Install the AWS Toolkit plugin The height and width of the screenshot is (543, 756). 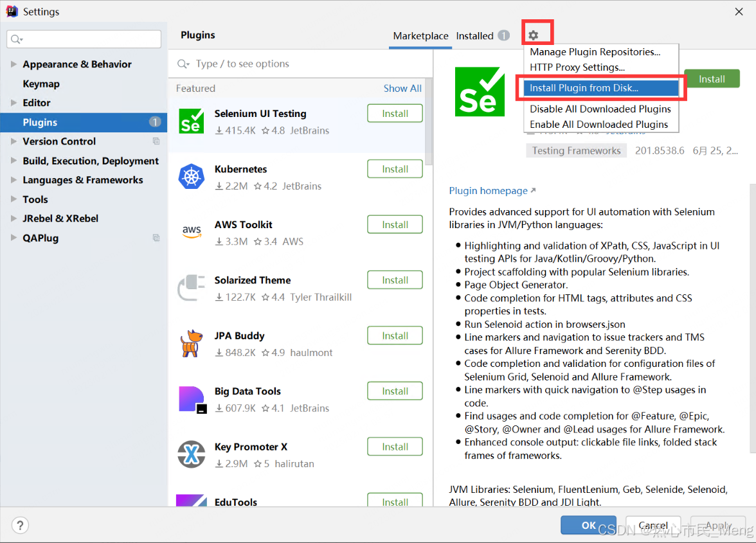[x=395, y=224]
